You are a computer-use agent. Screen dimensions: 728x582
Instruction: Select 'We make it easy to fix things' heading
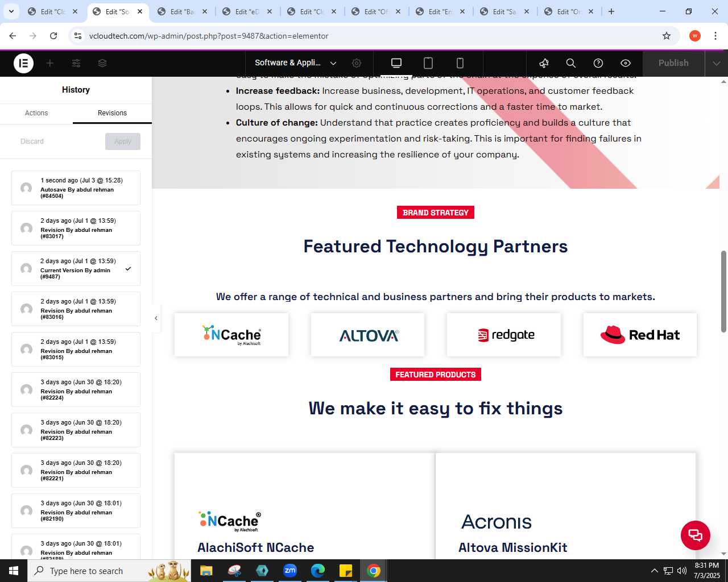pos(436,408)
